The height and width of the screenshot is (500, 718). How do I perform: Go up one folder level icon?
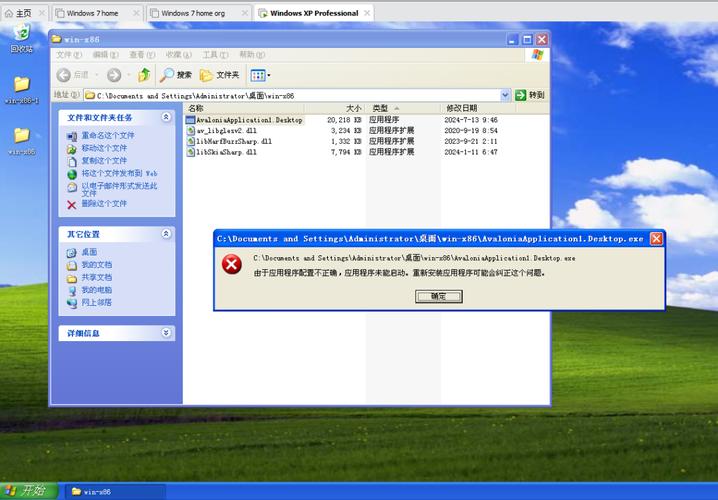coord(144,75)
